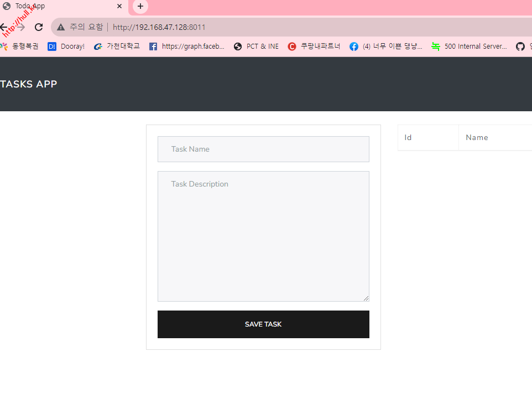Open the 쿠팡내파트너 bookmark
Screen dimensions: 532x393
coord(314,46)
